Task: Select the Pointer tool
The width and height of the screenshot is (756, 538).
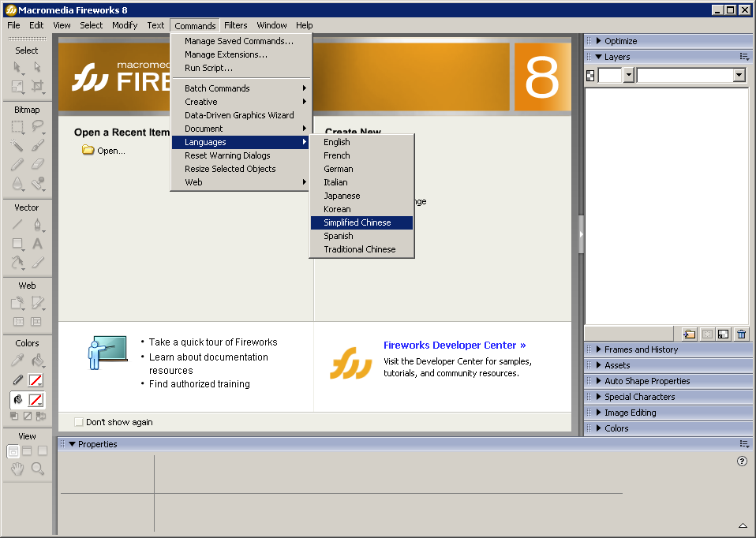Action: (x=17, y=67)
